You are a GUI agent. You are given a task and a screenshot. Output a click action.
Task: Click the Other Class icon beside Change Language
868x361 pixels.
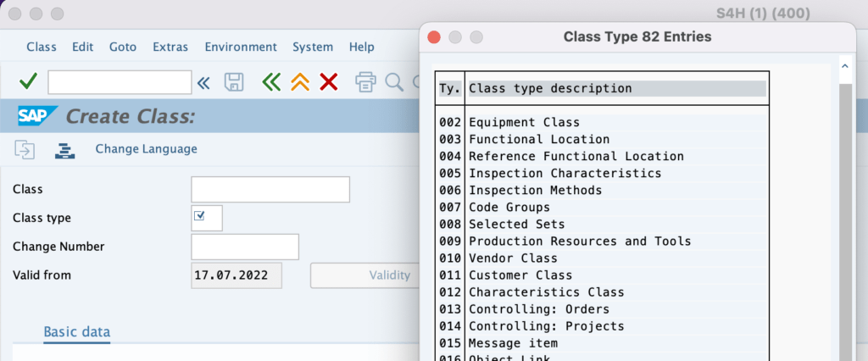tap(25, 150)
